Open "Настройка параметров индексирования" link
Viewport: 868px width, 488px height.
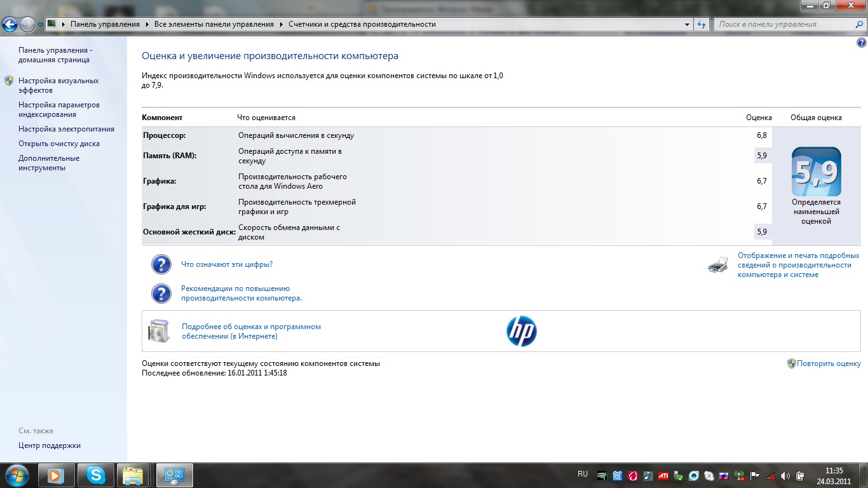59,110
